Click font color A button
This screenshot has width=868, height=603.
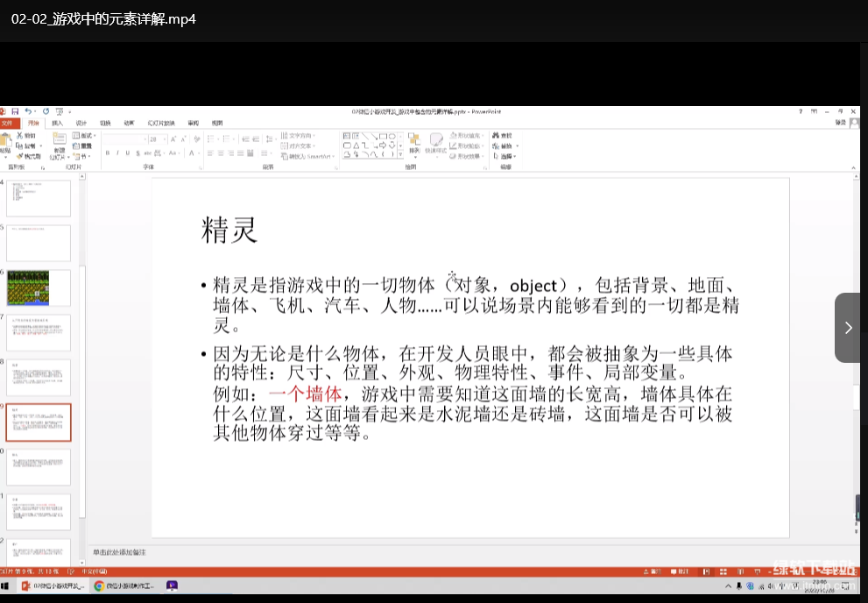[191, 153]
